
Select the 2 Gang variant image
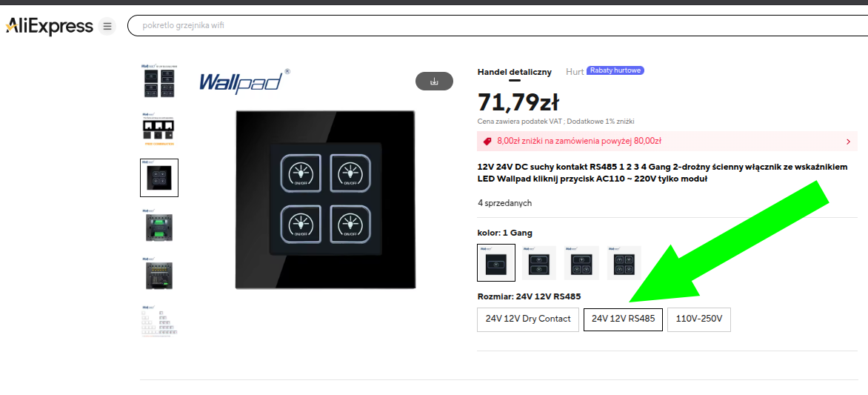coord(539,262)
